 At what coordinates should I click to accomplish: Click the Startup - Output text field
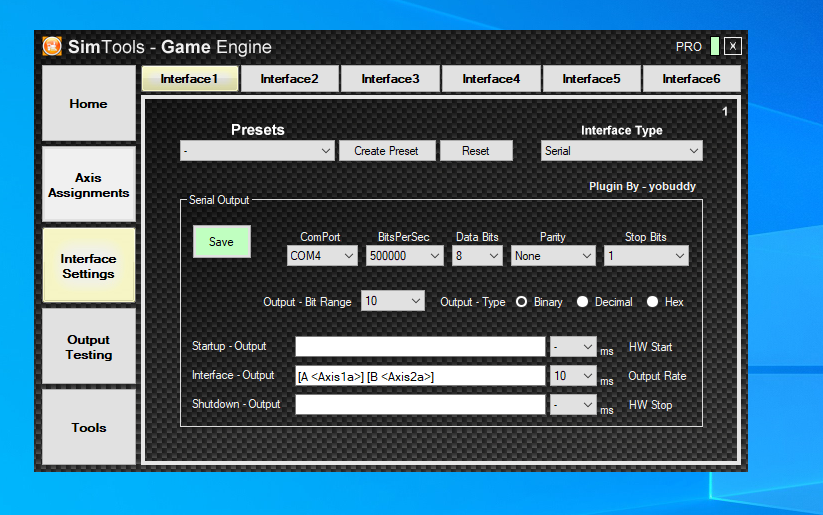pos(420,347)
